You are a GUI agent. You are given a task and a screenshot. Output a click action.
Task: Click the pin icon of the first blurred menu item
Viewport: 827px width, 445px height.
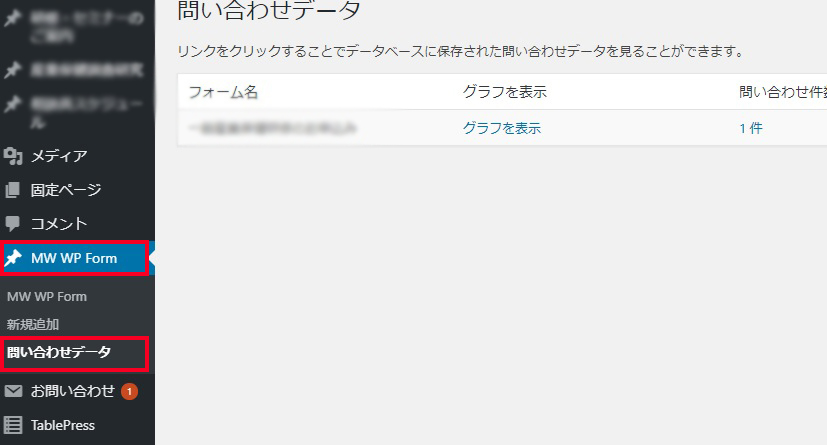coord(13,18)
